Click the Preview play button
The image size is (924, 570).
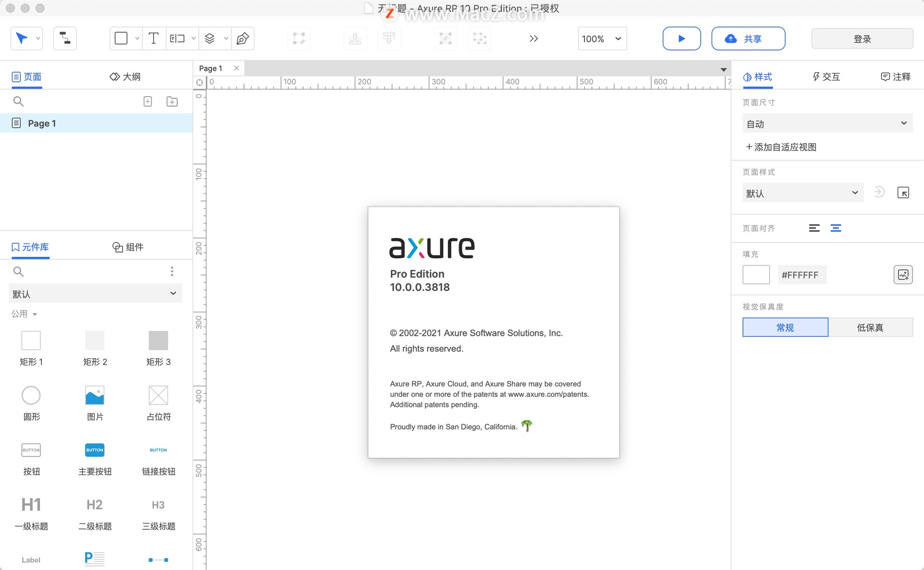coord(681,38)
